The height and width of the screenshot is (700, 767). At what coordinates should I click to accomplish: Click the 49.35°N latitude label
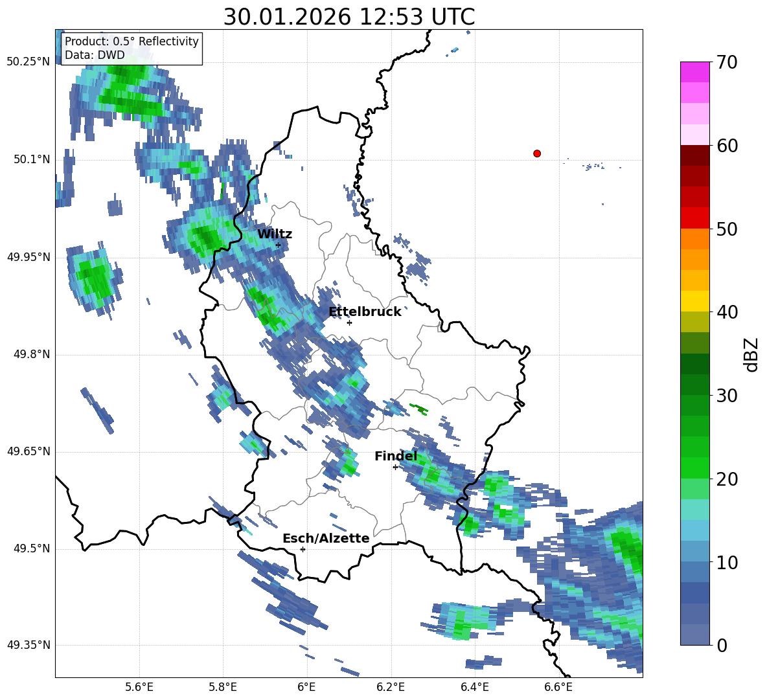pyautogui.click(x=29, y=645)
